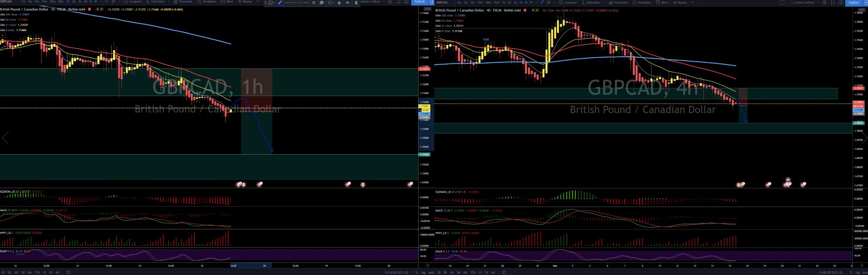This screenshot has height=275, width=868.
Task: Click left chart time display 11:36:02 (UTC+2)
Action: point(396,273)
